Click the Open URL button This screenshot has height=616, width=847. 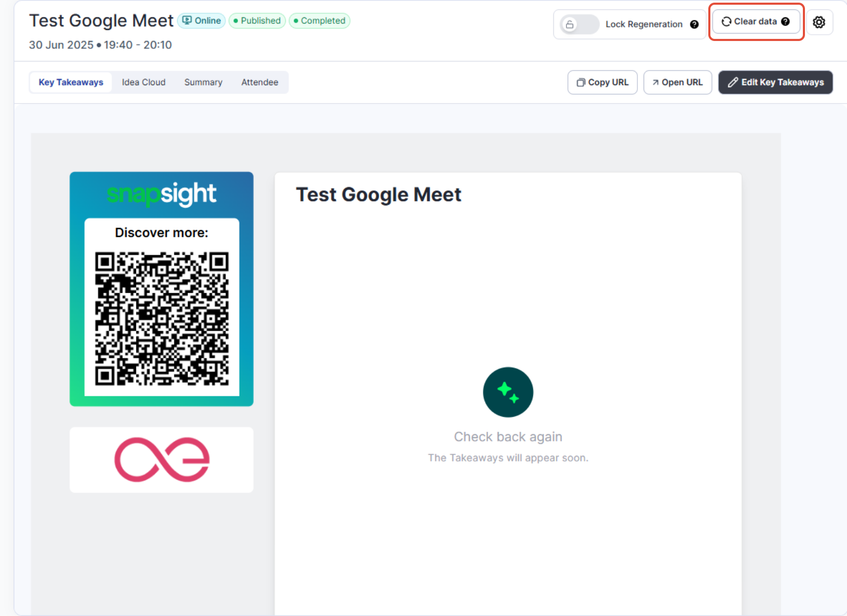pyautogui.click(x=677, y=83)
